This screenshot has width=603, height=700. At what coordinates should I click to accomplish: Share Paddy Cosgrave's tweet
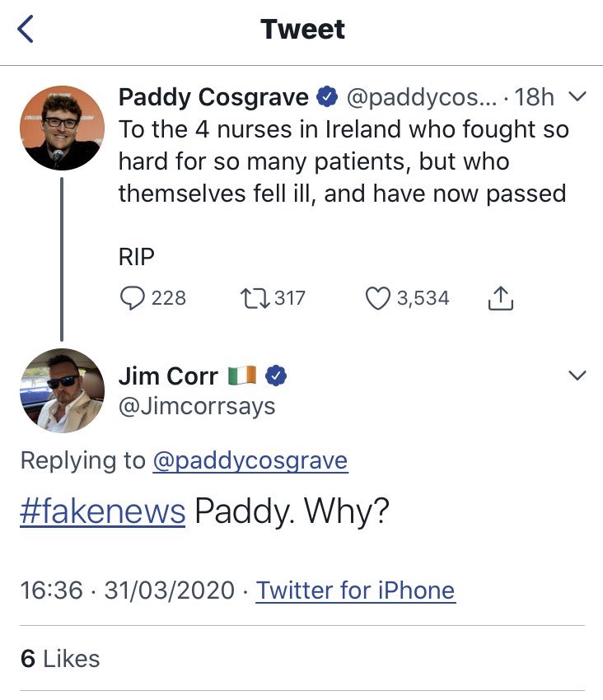point(501,299)
